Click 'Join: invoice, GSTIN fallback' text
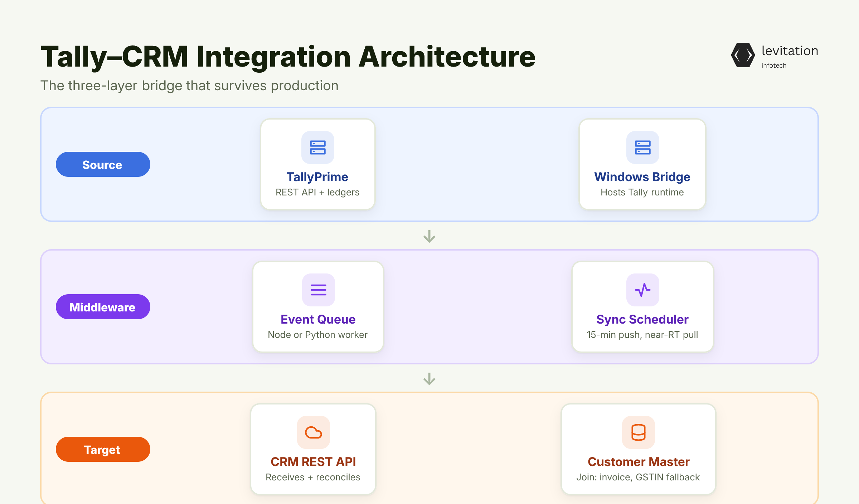This screenshot has width=859, height=504. 638,478
